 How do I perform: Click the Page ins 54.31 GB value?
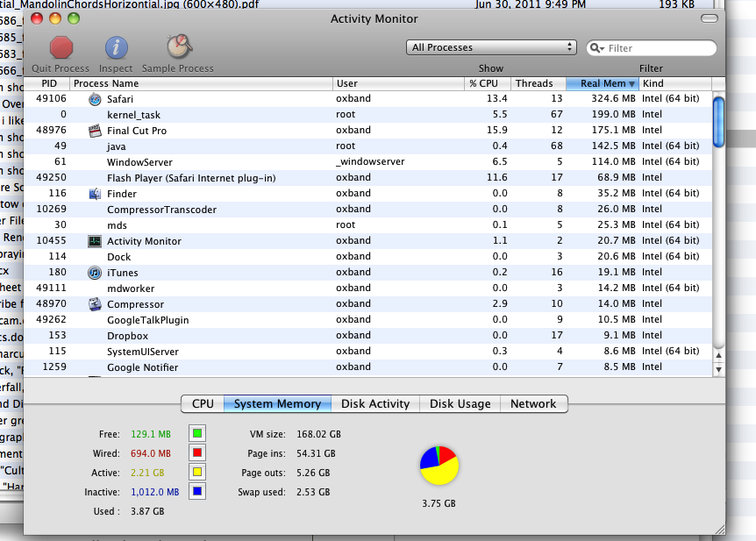[316, 453]
